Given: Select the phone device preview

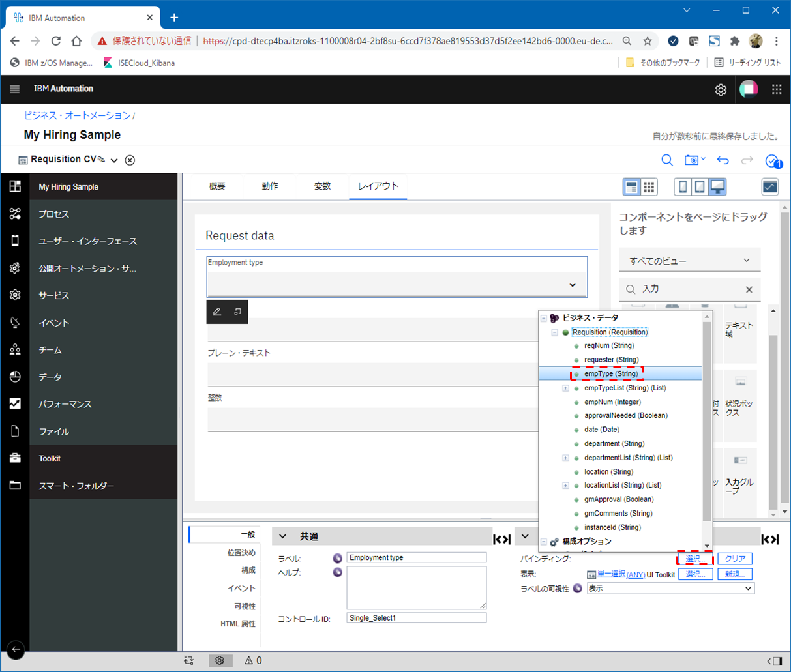Looking at the screenshot, I should click(683, 187).
